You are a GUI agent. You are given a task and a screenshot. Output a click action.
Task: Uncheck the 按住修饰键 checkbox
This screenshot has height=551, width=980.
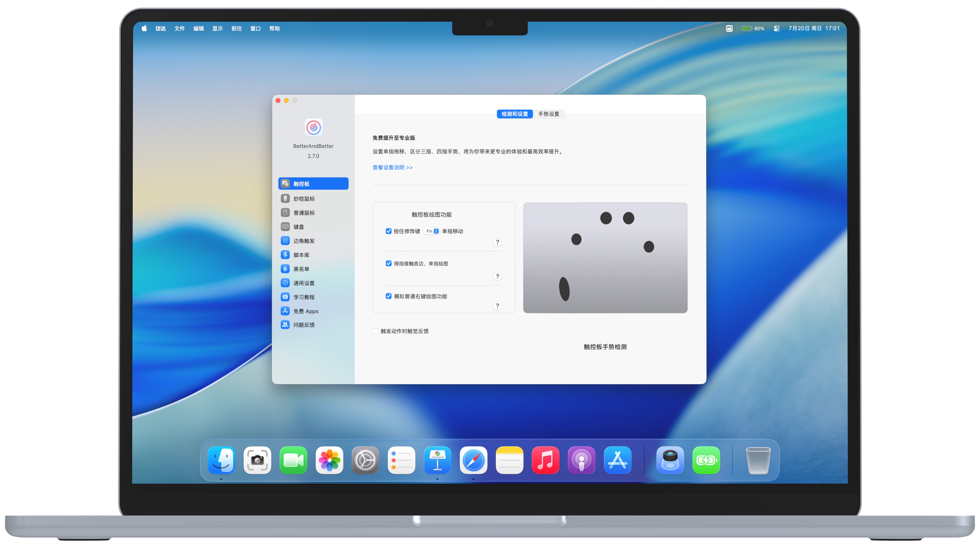point(388,231)
